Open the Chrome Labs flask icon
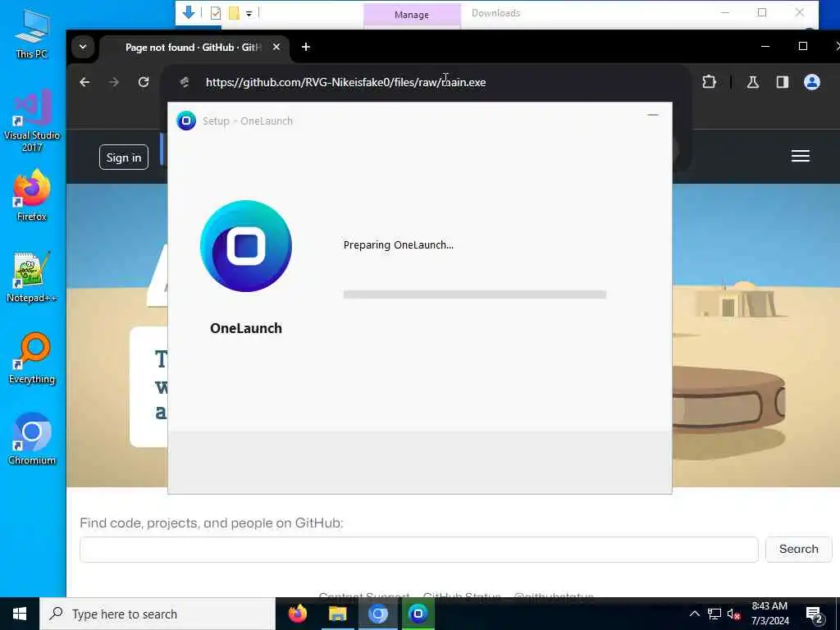This screenshot has height=630, width=840. 753,82
